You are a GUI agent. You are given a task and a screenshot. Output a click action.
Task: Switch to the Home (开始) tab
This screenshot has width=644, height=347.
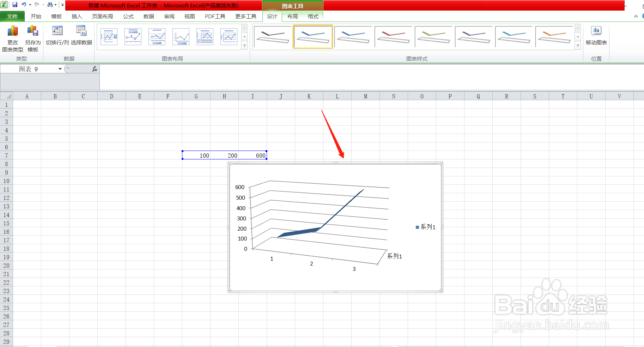click(36, 16)
